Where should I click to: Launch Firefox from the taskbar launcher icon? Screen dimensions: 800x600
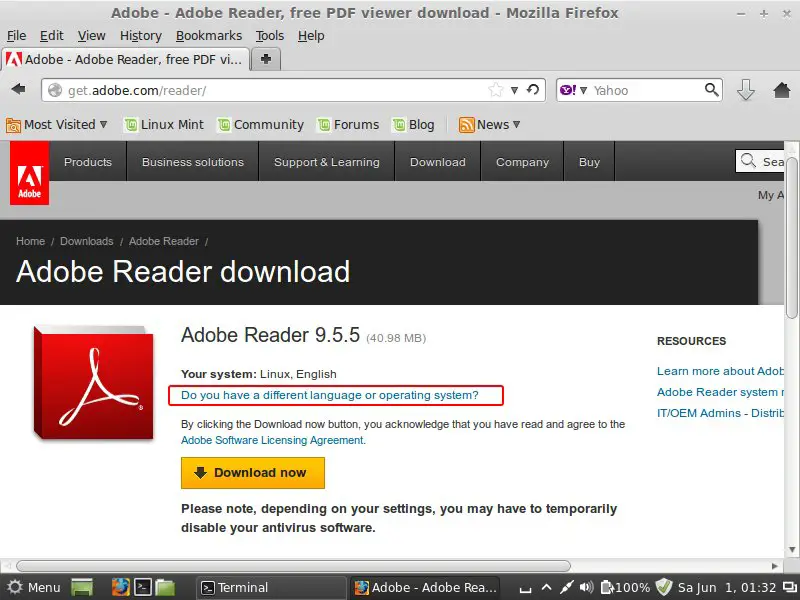pyautogui.click(x=121, y=587)
